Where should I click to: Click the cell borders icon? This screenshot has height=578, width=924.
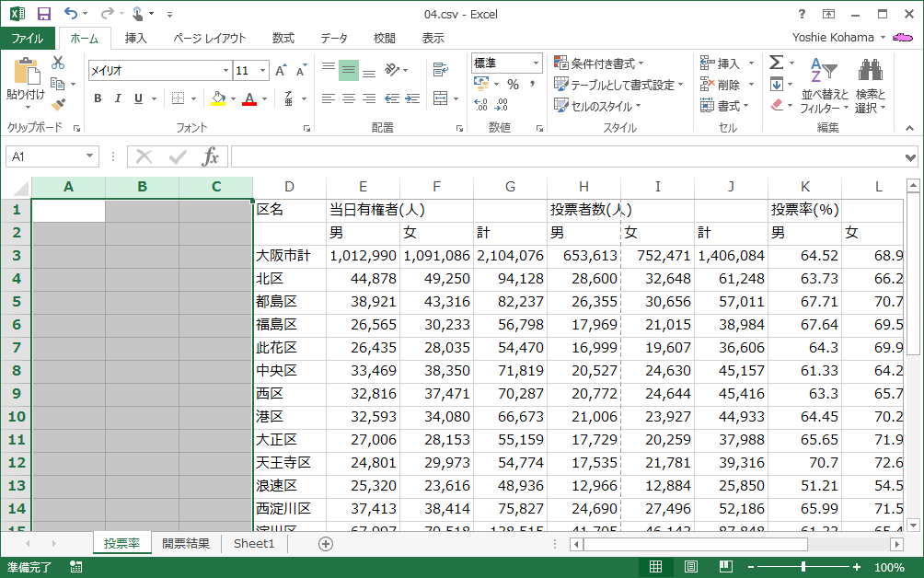[178, 98]
